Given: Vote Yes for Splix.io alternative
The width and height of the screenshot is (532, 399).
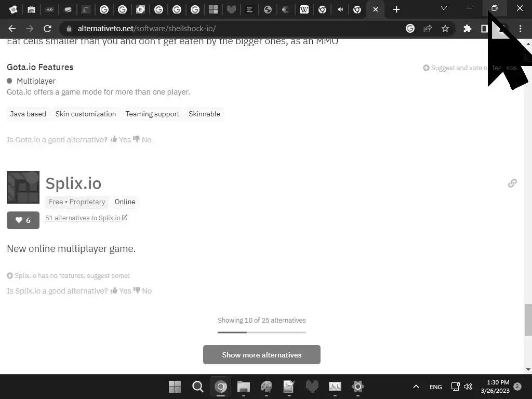Looking at the screenshot, I should 121,291.
